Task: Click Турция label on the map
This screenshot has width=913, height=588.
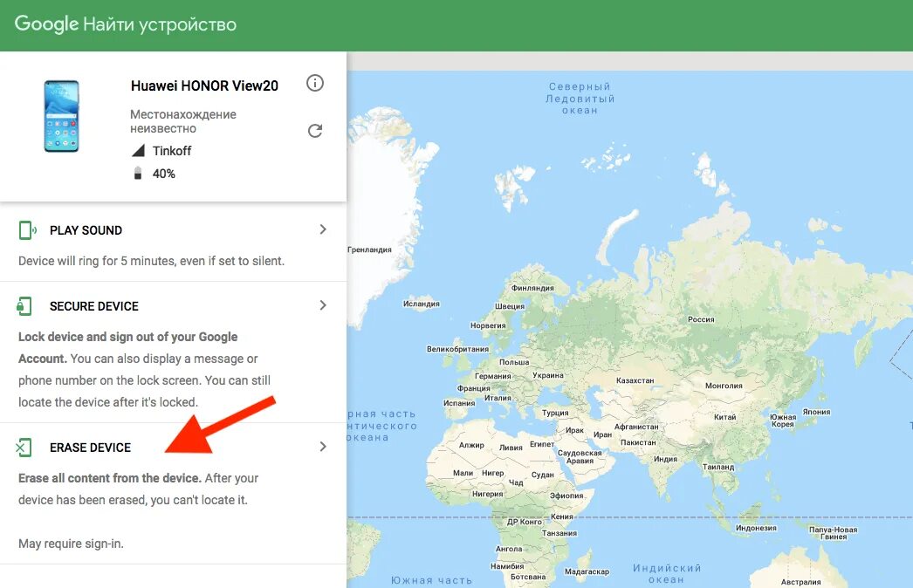Action: click(555, 412)
